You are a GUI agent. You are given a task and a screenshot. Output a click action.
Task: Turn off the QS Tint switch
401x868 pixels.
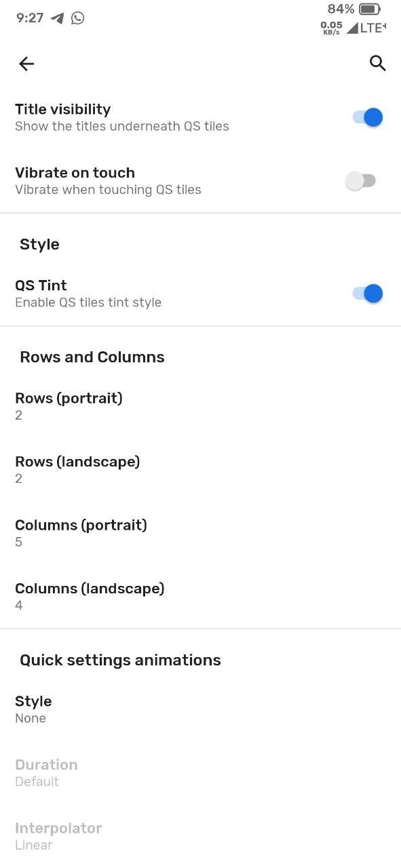(368, 294)
